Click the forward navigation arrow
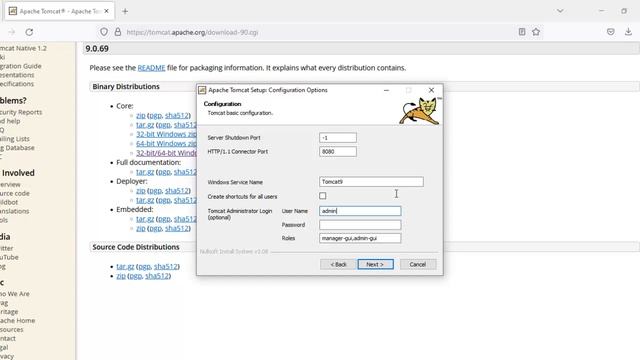The image size is (640, 360). point(11,32)
